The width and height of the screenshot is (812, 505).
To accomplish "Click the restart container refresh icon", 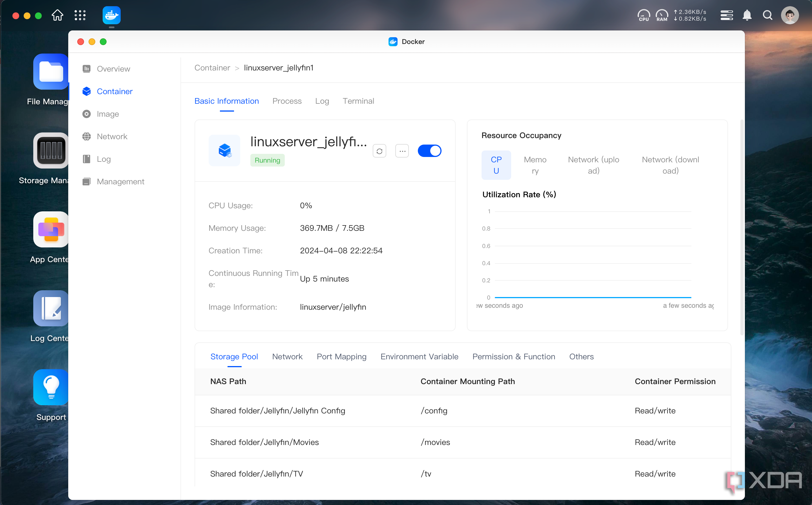I will point(379,151).
